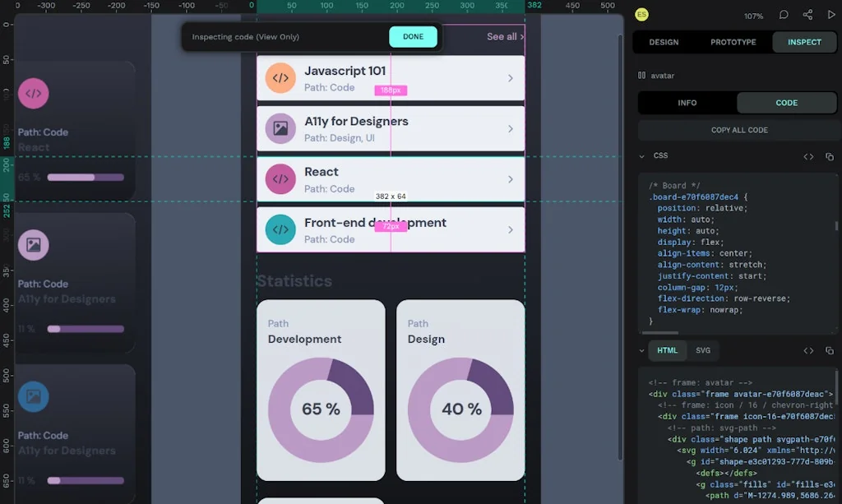
Task: Collapse the CSS section
Action: [x=644, y=155]
